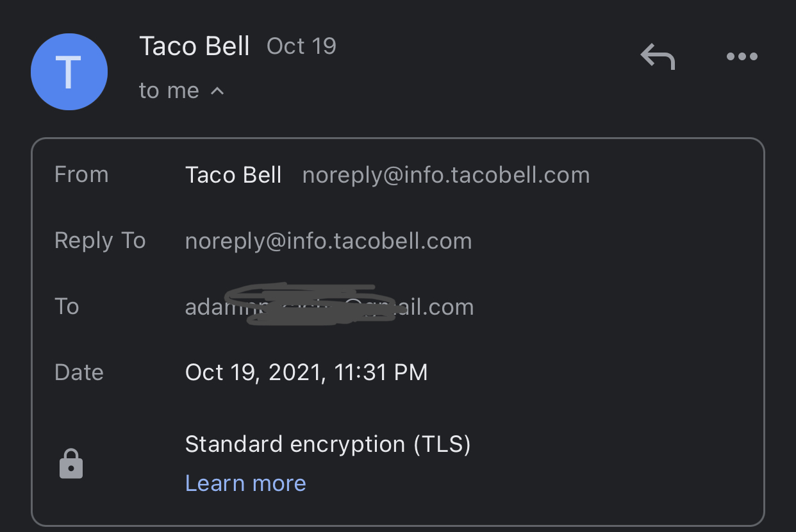Click the "Standard encryption (TLS)" text
This screenshot has height=532, width=796.
pyautogui.click(x=328, y=444)
